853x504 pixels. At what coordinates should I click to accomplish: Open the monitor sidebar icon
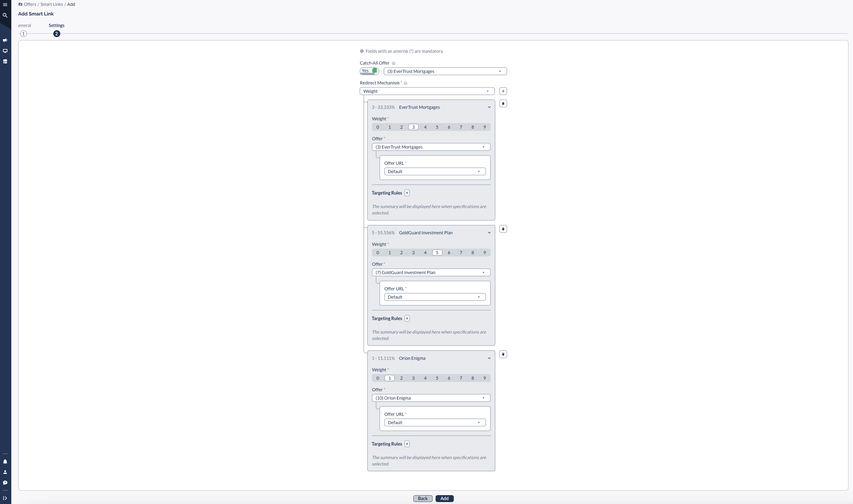coord(5,51)
